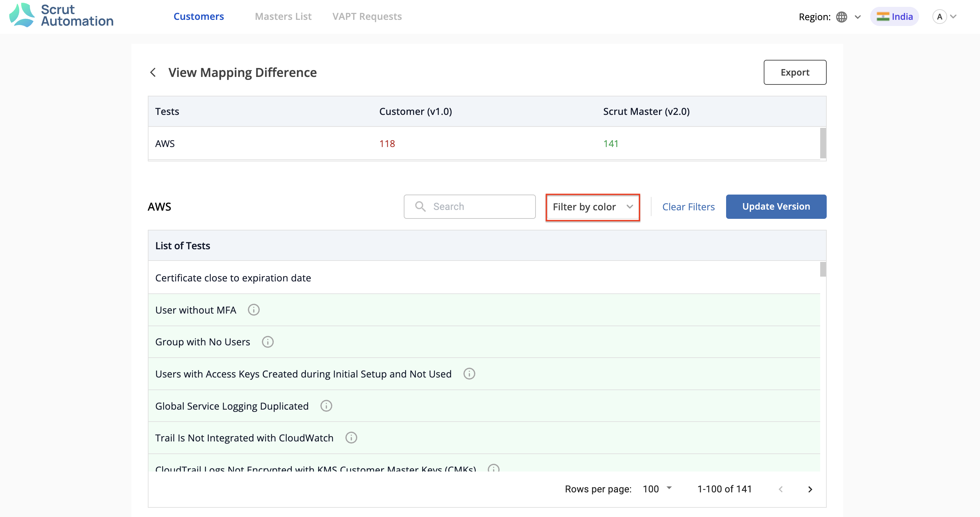Click the Scrut Master count 141
Image resolution: width=980 pixels, height=517 pixels.
point(610,143)
